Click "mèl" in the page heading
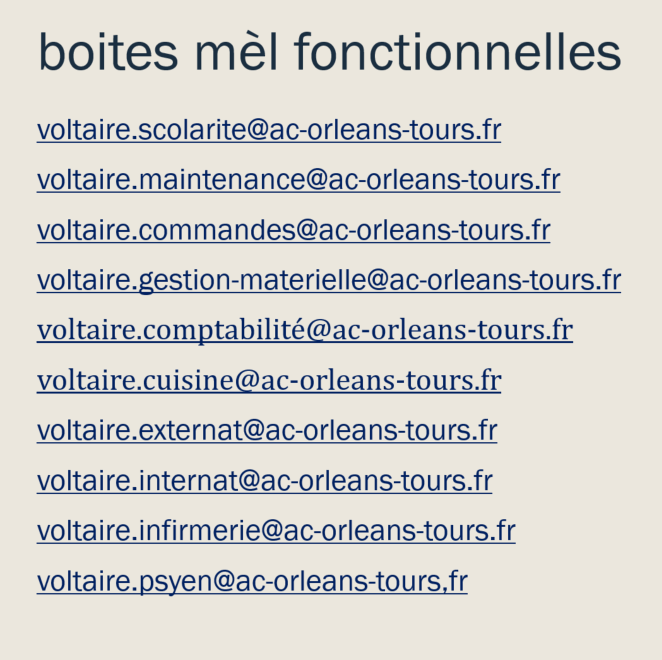The width and height of the screenshot is (662, 660). 236,52
